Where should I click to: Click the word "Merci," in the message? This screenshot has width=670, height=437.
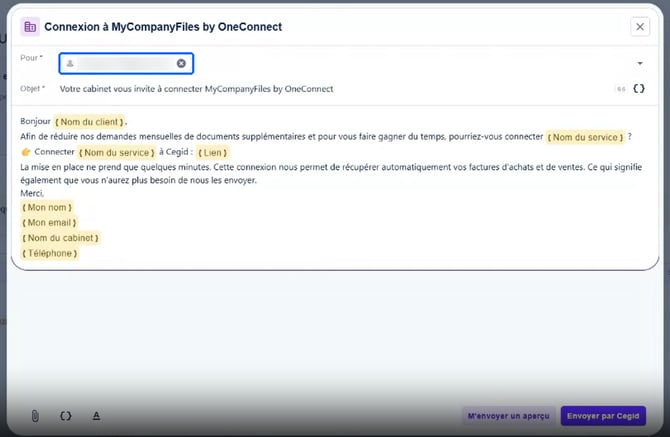point(32,193)
